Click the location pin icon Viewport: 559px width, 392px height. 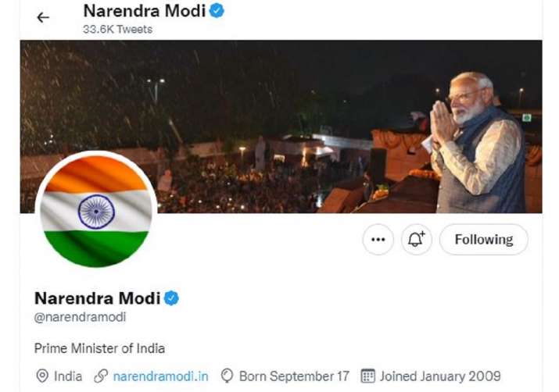point(42,376)
